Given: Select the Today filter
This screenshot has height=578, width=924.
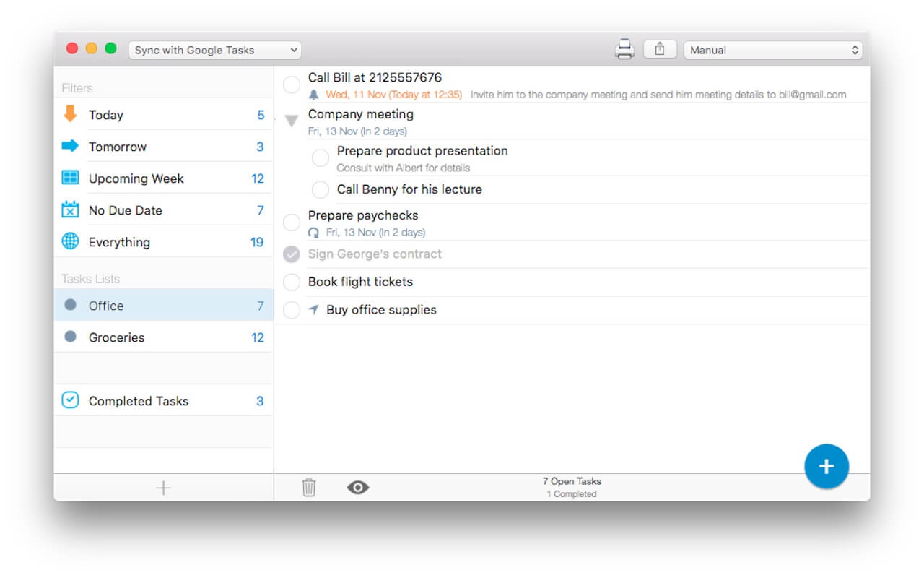Looking at the screenshot, I should click(164, 114).
